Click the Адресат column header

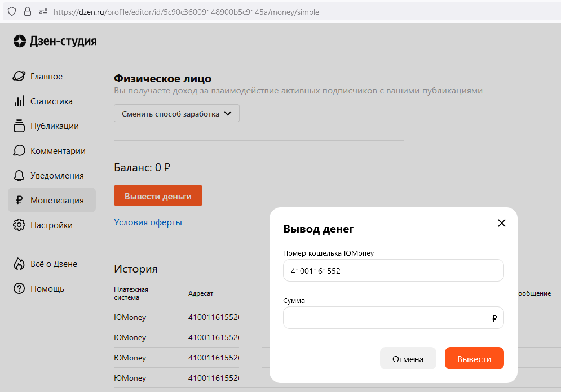(201, 293)
